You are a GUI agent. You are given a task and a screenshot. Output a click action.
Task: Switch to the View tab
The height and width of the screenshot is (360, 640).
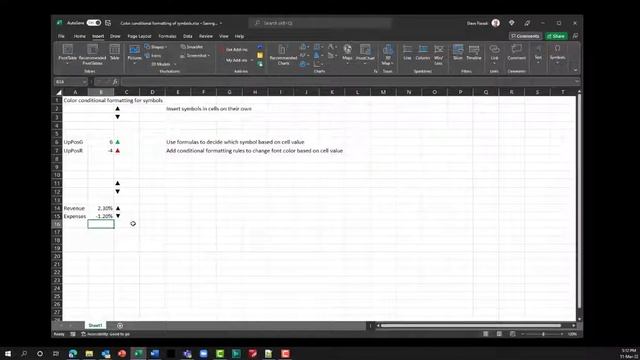[x=224, y=36]
